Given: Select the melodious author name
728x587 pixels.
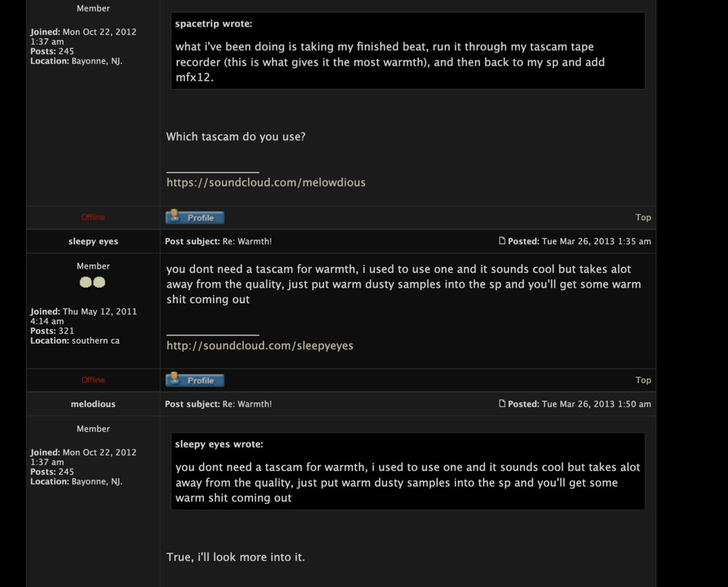Looking at the screenshot, I should [x=93, y=404].
